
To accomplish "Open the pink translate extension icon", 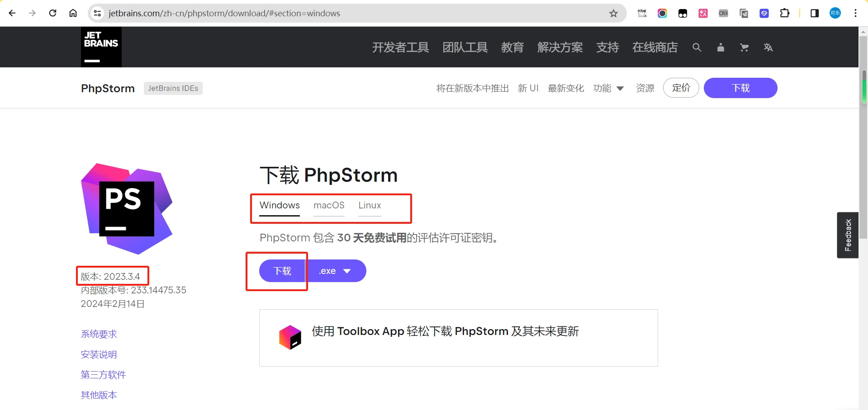I will click(x=703, y=13).
